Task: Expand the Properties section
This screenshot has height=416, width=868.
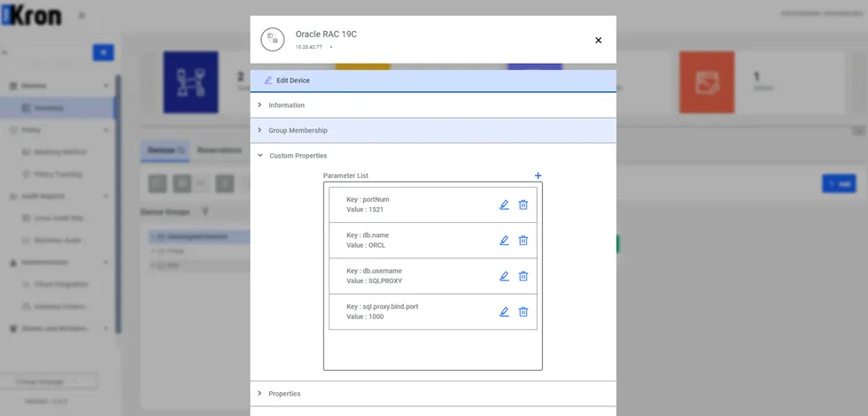Action: 433,393
